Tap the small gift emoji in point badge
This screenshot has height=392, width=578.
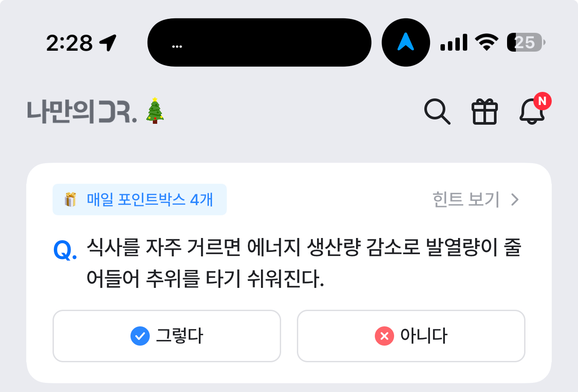70,199
